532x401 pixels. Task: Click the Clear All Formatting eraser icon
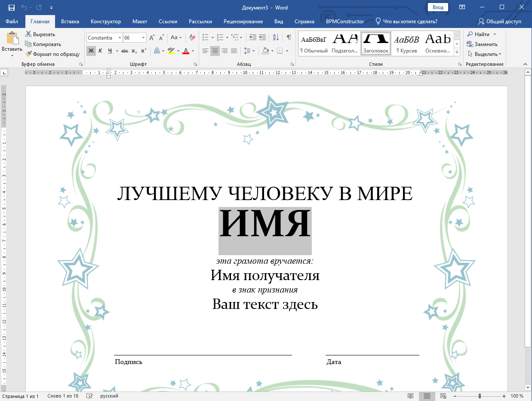(x=192, y=38)
